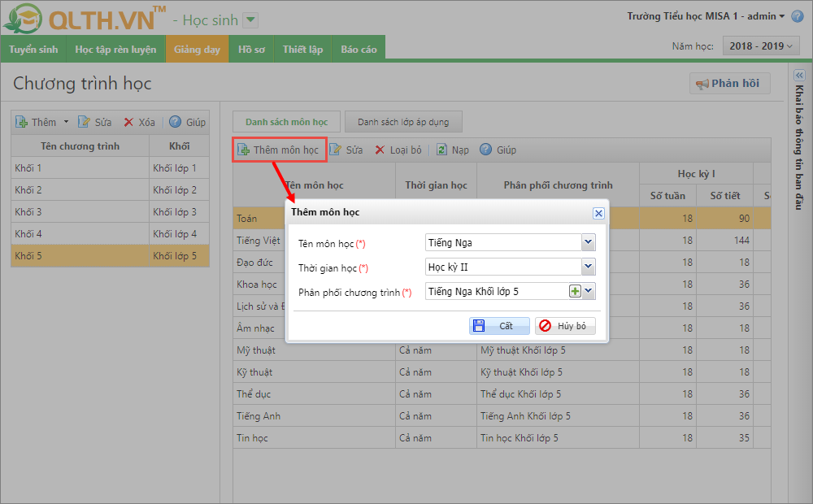Click Sửa in the subject list toolbar

click(x=346, y=150)
